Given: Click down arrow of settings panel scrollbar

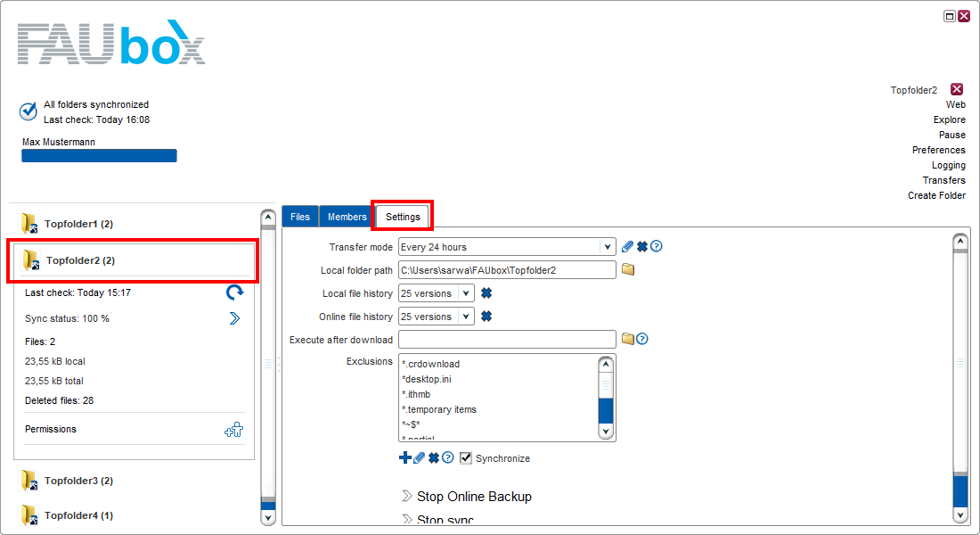Looking at the screenshot, I should coord(960,515).
